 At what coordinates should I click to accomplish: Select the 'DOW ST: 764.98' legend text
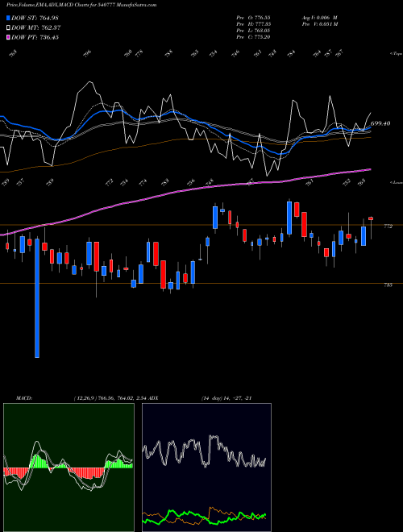(35, 18)
